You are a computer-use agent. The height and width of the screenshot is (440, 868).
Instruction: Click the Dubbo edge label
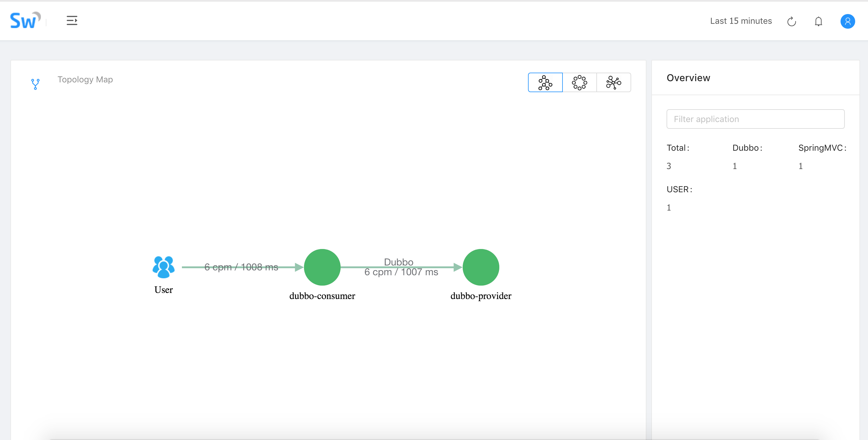[x=398, y=262]
